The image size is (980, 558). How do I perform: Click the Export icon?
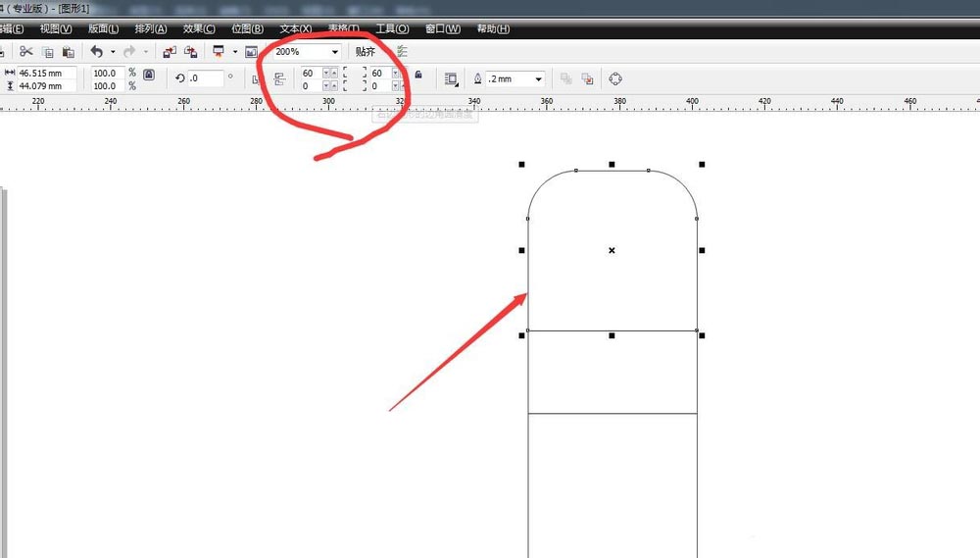point(191,52)
